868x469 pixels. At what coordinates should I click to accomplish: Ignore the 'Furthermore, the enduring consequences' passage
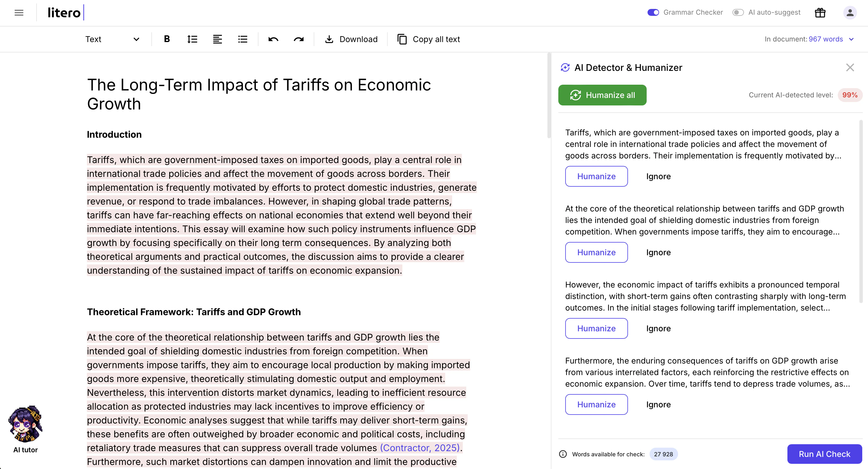[x=658, y=404]
